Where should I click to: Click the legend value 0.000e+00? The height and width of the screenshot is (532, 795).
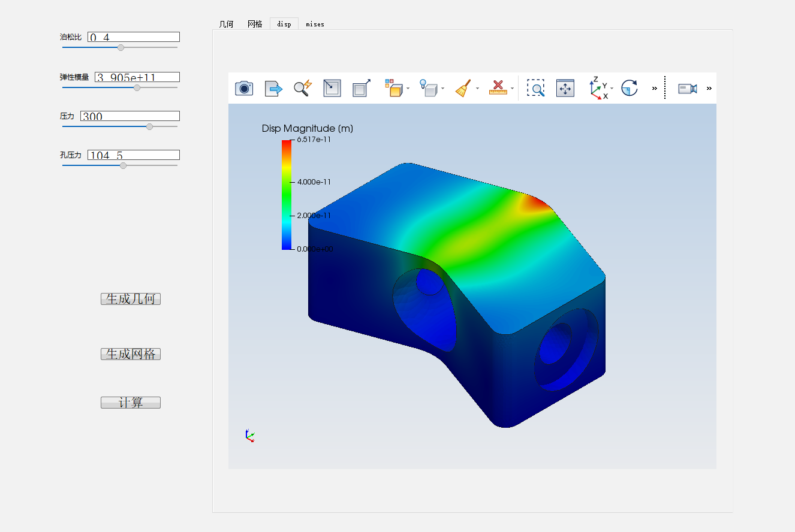(x=314, y=249)
